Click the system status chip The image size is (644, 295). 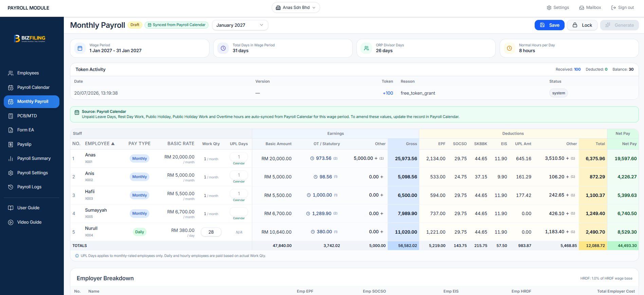pyautogui.click(x=558, y=93)
